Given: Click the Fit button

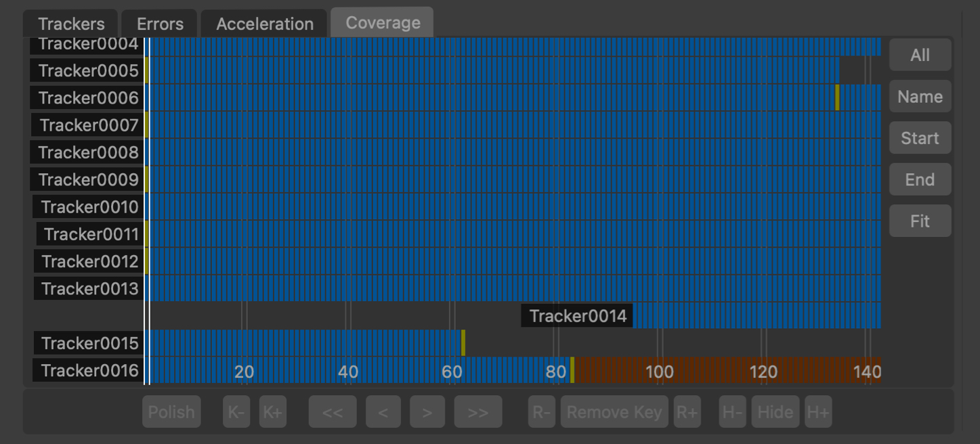Looking at the screenshot, I should (920, 221).
